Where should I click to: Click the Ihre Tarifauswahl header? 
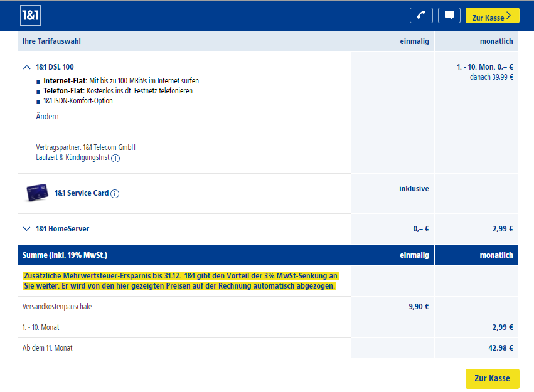click(51, 41)
